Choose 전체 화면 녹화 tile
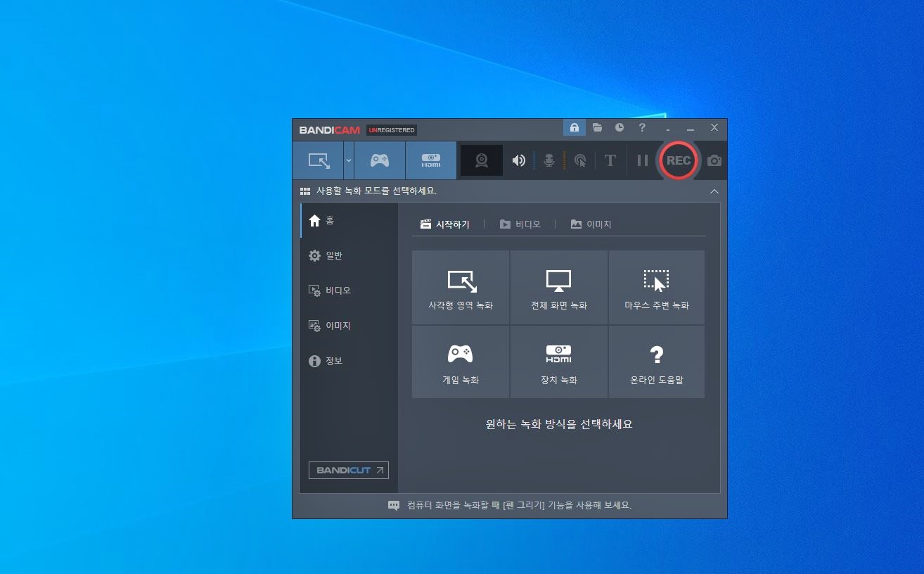Viewport: 924px width, 574px height. coord(559,288)
